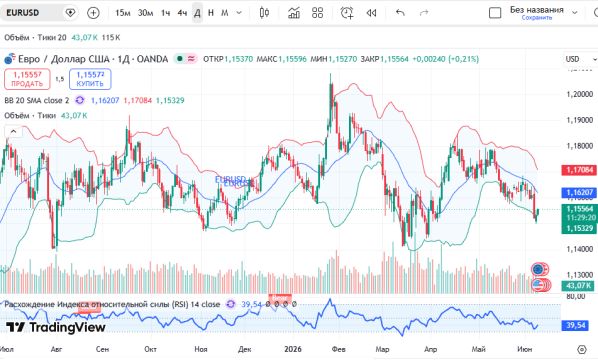This screenshot has width=598, height=360.
Task: Click the Сохраните save link
Action: tap(537, 18)
